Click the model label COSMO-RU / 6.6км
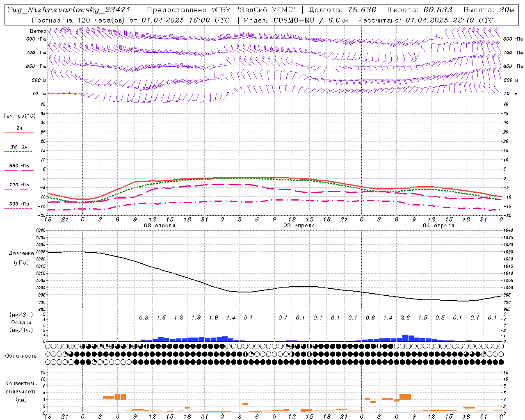This screenshot has width=525, height=420. pyautogui.click(x=311, y=20)
